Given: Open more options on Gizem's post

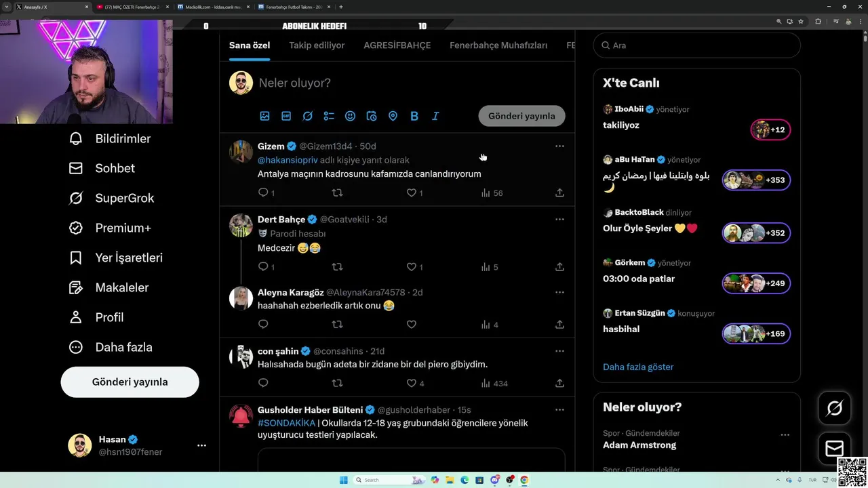Looking at the screenshot, I should tap(559, 146).
